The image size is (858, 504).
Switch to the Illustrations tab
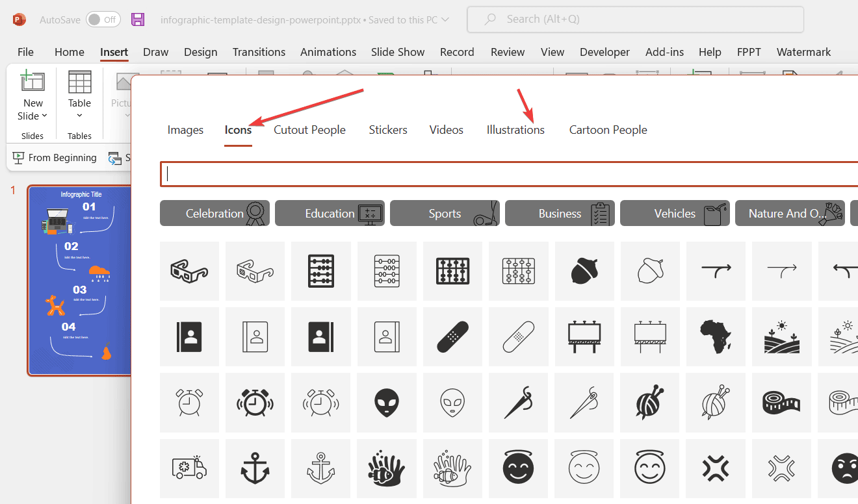pyautogui.click(x=515, y=130)
